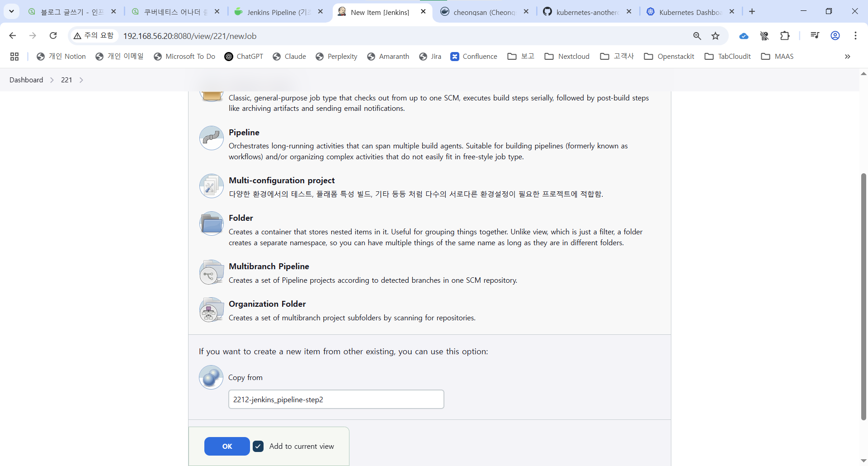Open the Openstackit bookmark folder
The image size is (868, 466).
tap(669, 57)
